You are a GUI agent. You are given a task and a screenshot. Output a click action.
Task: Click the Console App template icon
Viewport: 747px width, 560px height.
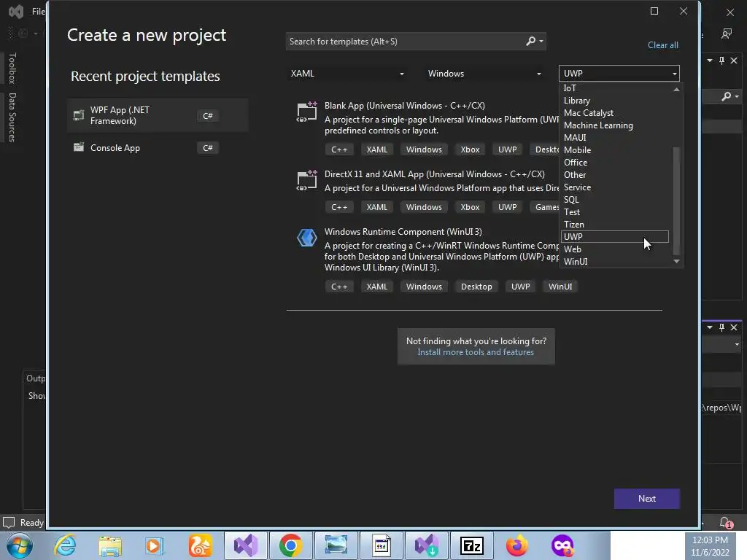[79, 147]
